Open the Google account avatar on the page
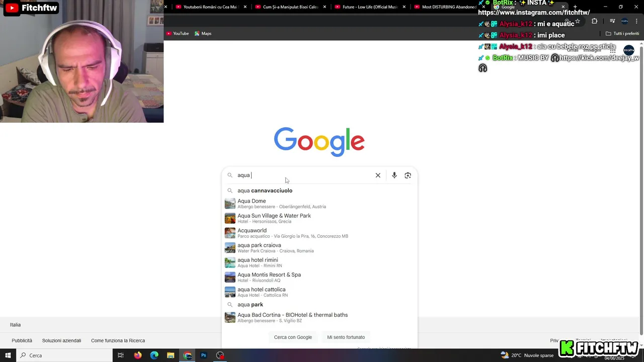Image resolution: width=644 pixels, height=362 pixels. point(629,50)
